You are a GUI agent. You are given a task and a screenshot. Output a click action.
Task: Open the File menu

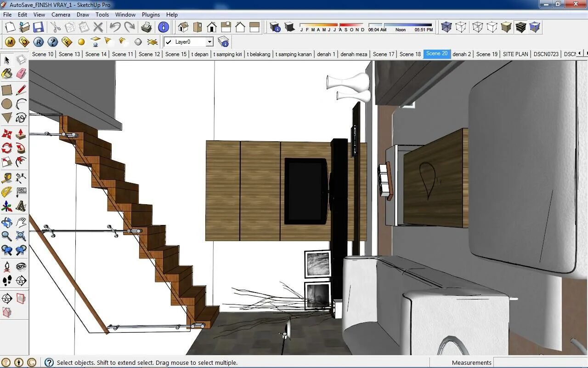(x=7, y=15)
